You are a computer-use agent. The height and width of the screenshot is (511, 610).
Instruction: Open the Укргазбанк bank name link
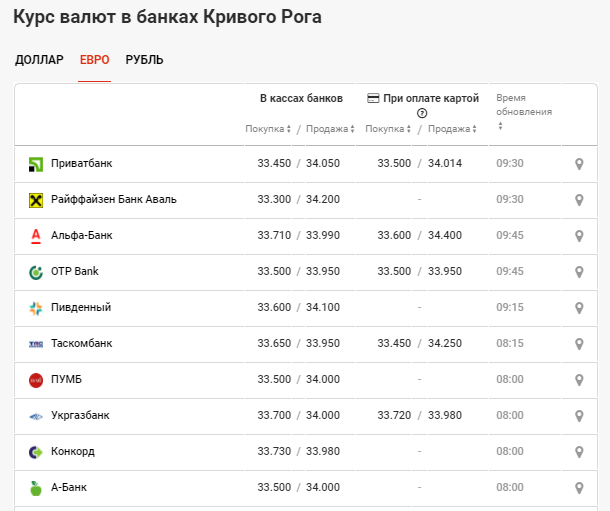tap(80, 416)
